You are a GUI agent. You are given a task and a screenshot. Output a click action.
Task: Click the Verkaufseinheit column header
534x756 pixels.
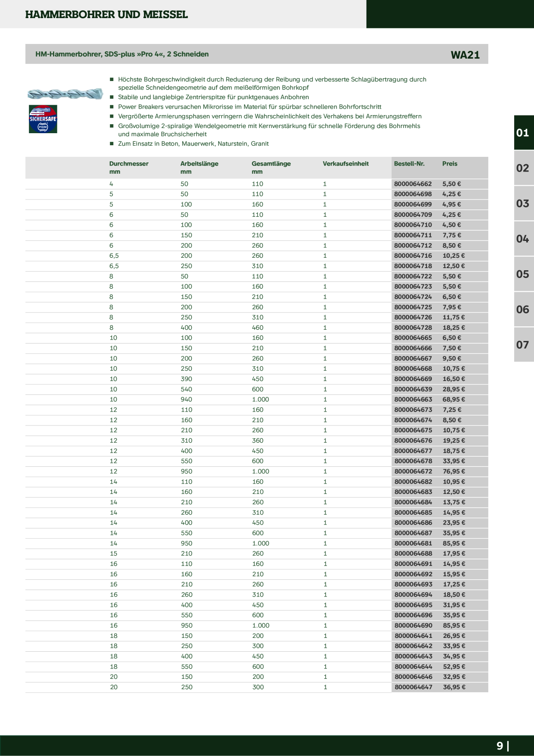pos(346,164)
